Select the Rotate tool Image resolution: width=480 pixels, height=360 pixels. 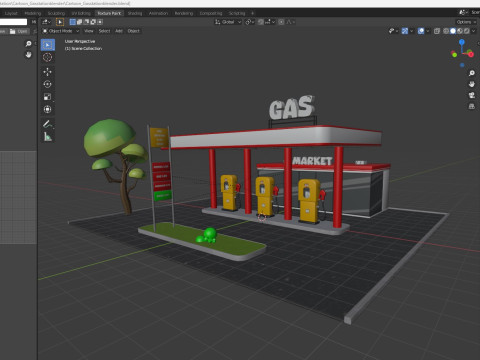48,84
